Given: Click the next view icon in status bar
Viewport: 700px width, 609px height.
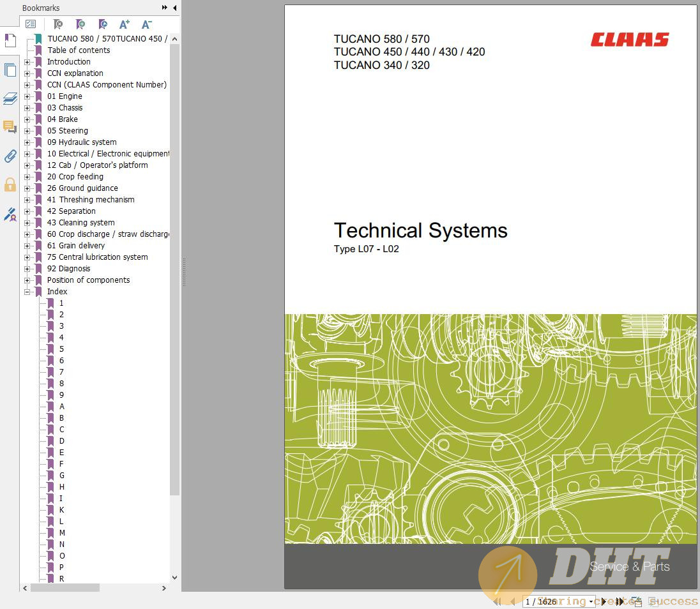Looking at the screenshot, I should [653, 602].
